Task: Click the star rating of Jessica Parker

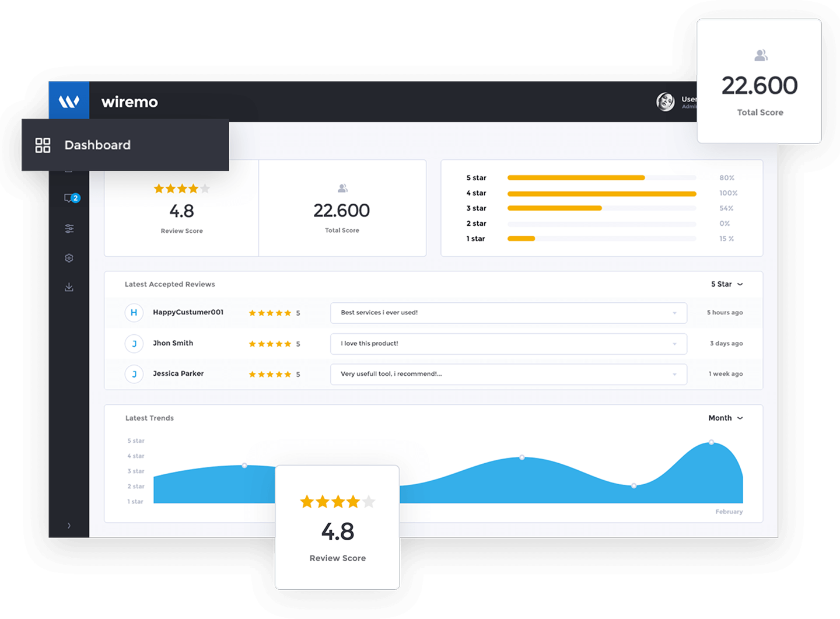Action: pos(270,375)
